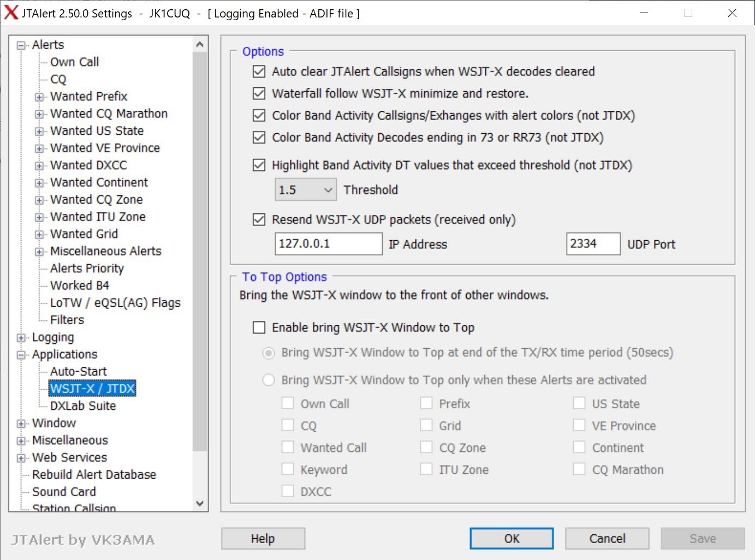Select the CQ item under Alerts

[58, 79]
